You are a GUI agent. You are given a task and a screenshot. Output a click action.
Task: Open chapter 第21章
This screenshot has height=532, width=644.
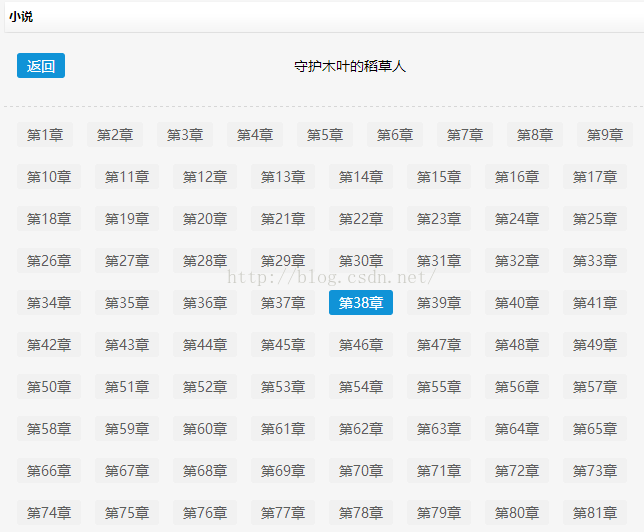[283, 219]
